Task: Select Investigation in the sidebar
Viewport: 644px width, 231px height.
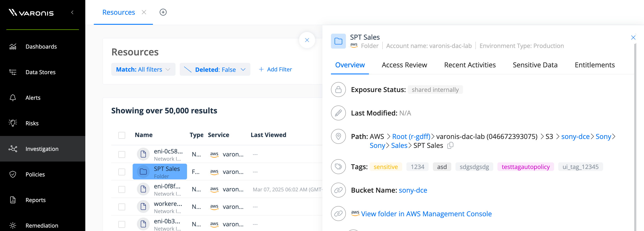Action: tap(42, 149)
